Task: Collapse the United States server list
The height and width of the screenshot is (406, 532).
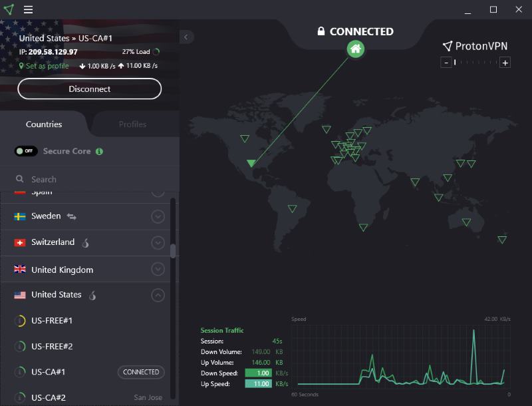Action: pyautogui.click(x=158, y=295)
